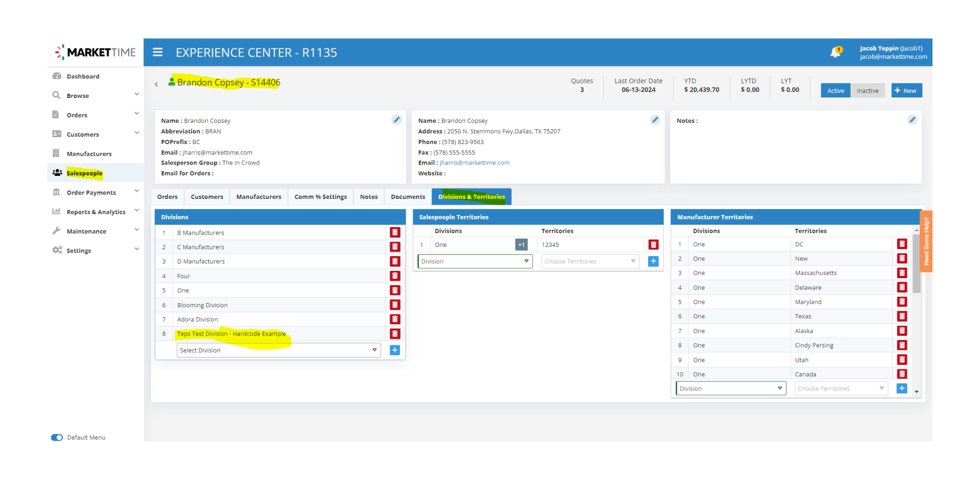The width and height of the screenshot is (980, 480).
Task: Open the hamburger menu icon
Action: [157, 52]
